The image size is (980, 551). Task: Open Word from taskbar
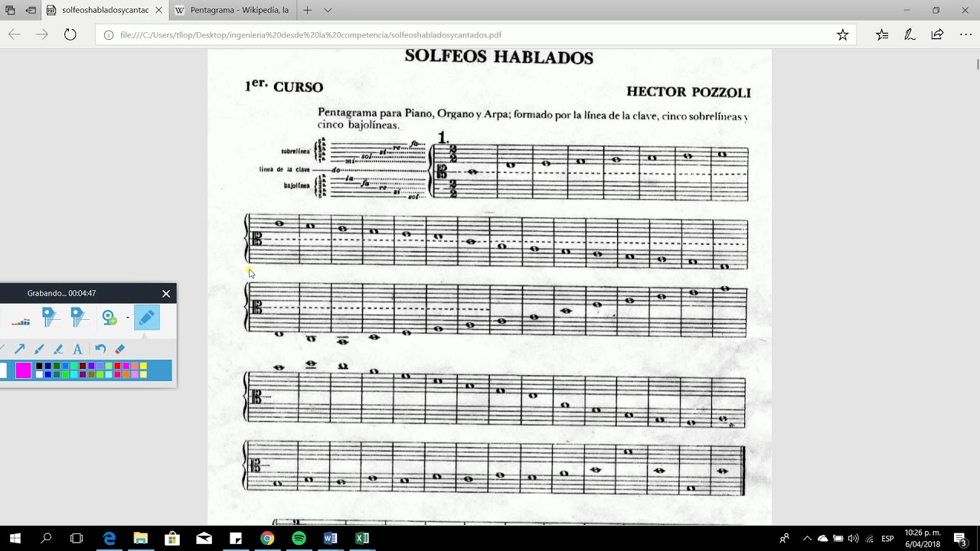pos(330,538)
